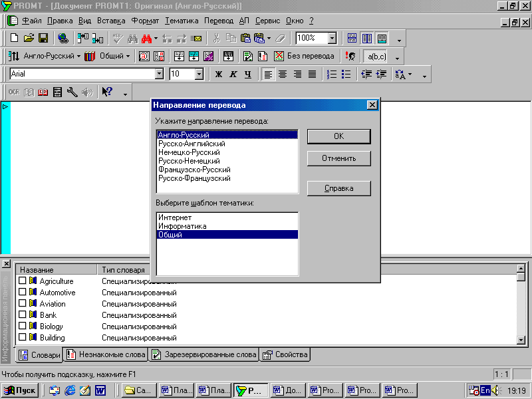Open the Arial font name dropdown
Image resolution: width=532 pixels, height=399 pixels.
159,74
